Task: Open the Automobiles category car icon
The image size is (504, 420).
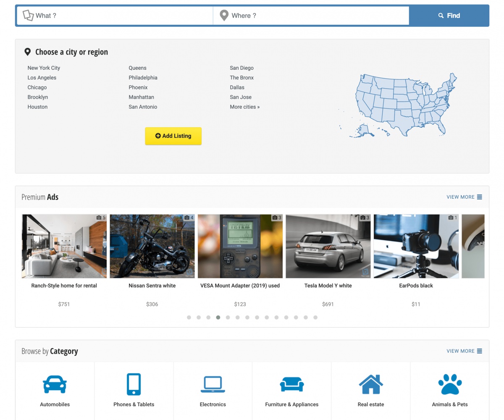Action: (55, 384)
